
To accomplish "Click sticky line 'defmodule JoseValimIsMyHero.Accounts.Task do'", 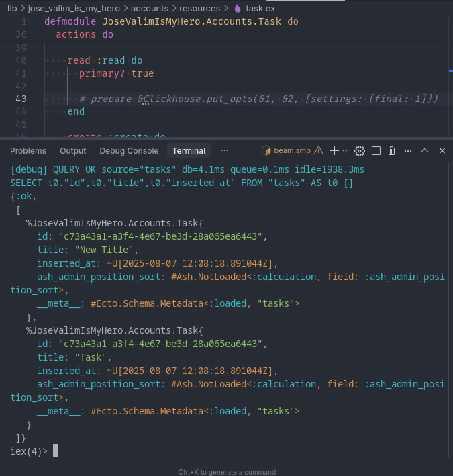I will click(x=171, y=21).
